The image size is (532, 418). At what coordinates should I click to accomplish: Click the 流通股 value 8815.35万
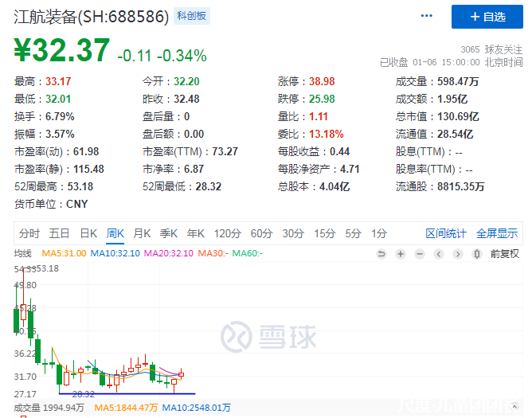pos(461,186)
